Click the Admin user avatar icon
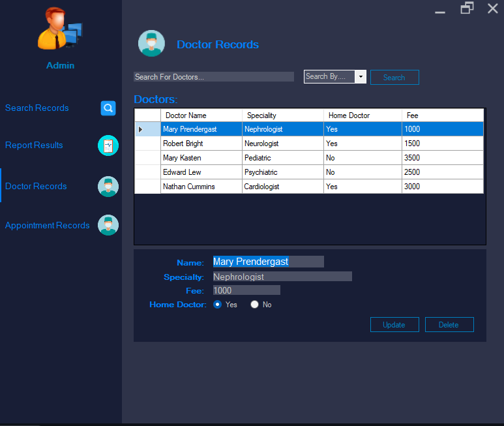 (x=60, y=28)
